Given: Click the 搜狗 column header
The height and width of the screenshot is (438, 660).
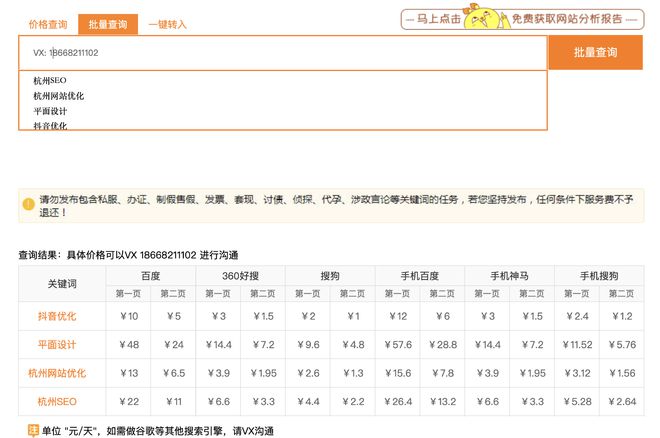Looking at the screenshot, I should [330, 276].
